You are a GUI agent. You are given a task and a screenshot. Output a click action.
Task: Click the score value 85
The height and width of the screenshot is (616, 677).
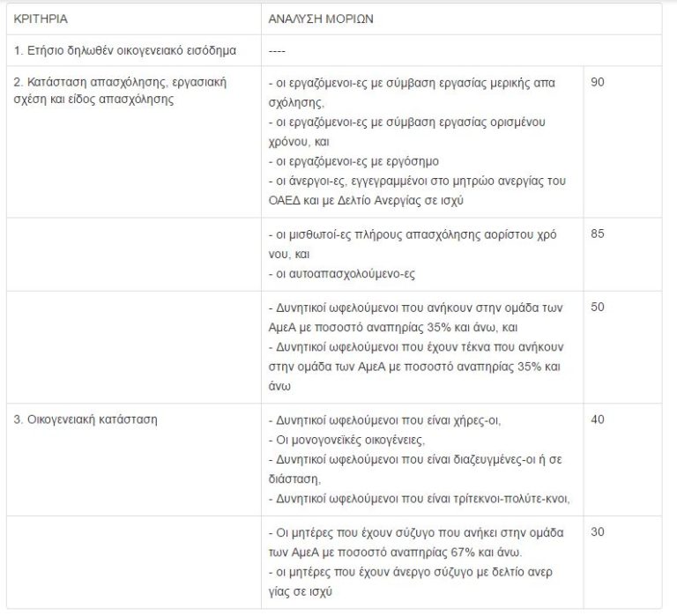599,234
